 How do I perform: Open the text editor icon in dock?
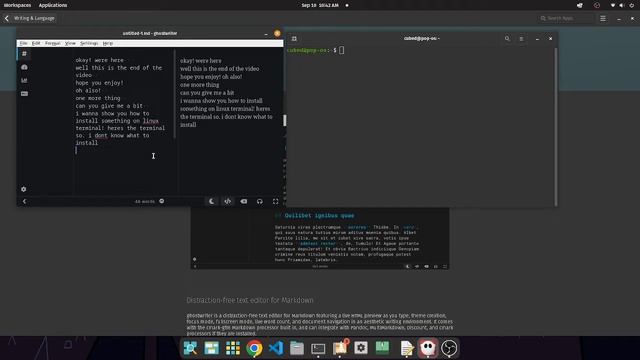pyautogui.click(x=407, y=348)
